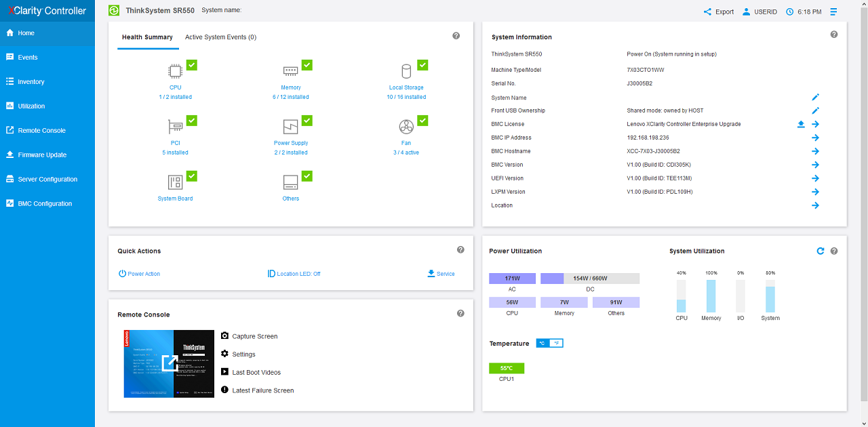Open the Memory health icon

coord(290,71)
